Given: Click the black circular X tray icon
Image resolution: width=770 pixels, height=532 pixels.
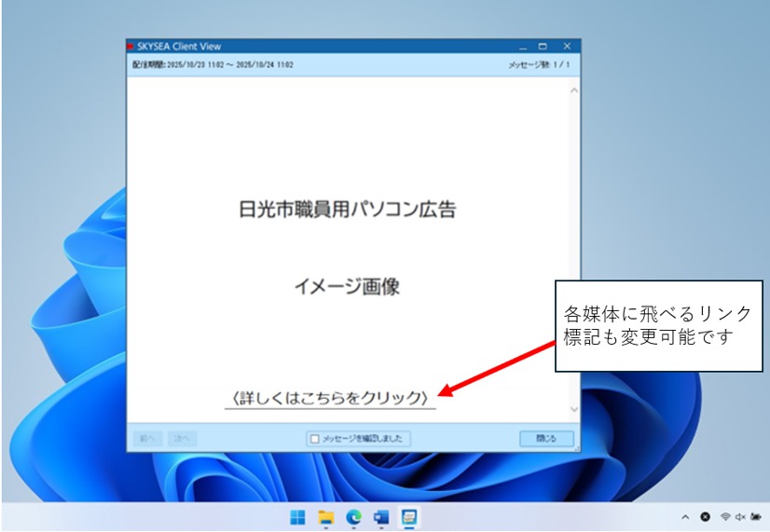Looking at the screenshot, I should point(705,516).
